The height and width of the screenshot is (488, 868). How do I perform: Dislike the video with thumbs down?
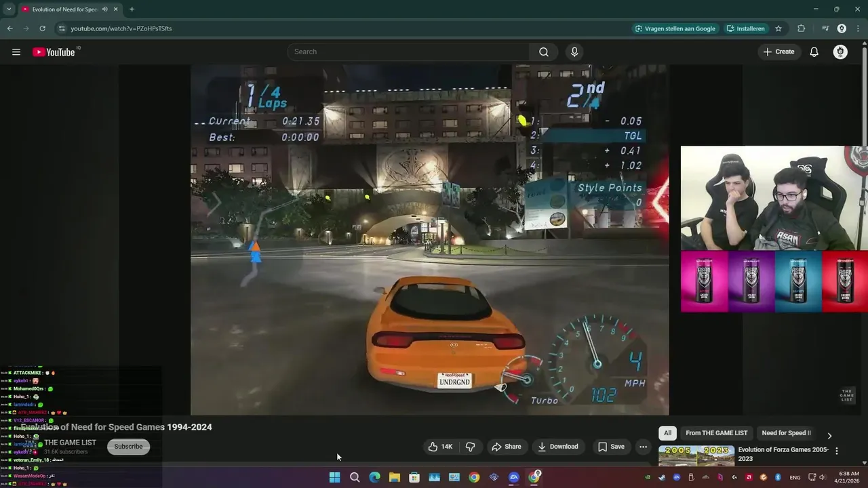pyautogui.click(x=470, y=447)
